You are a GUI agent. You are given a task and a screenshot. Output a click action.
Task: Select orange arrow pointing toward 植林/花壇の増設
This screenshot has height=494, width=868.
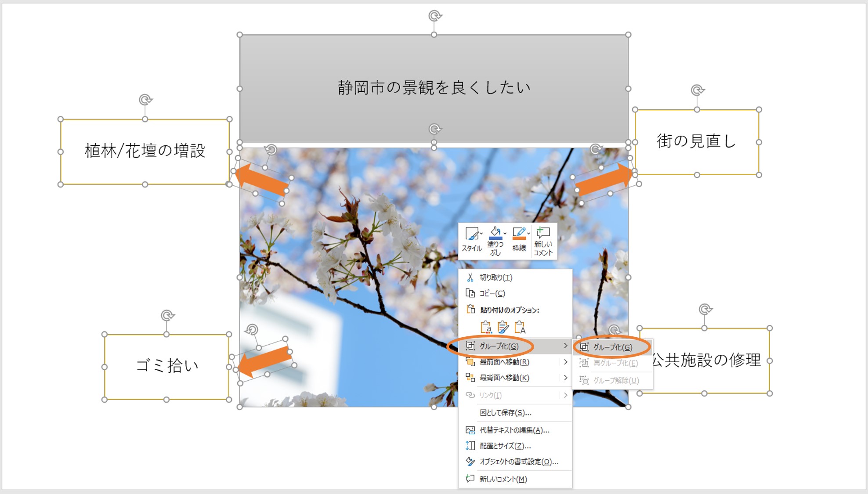[261, 180]
